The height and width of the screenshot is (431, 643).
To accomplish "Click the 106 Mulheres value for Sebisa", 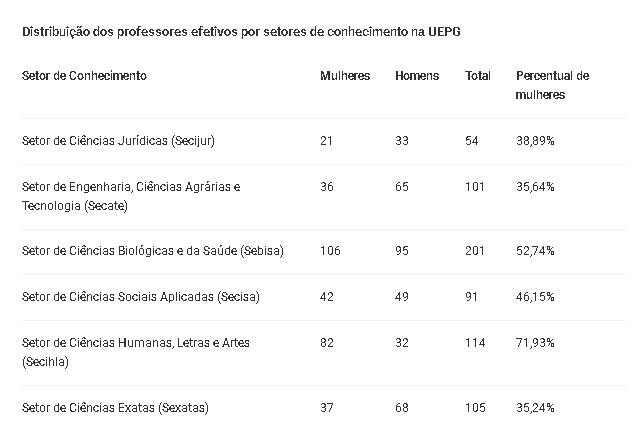I will tap(330, 251).
